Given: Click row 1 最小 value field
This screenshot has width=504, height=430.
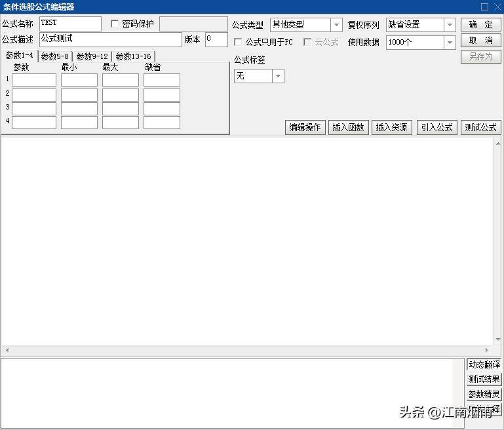Looking at the screenshot, I should point(79,80).
